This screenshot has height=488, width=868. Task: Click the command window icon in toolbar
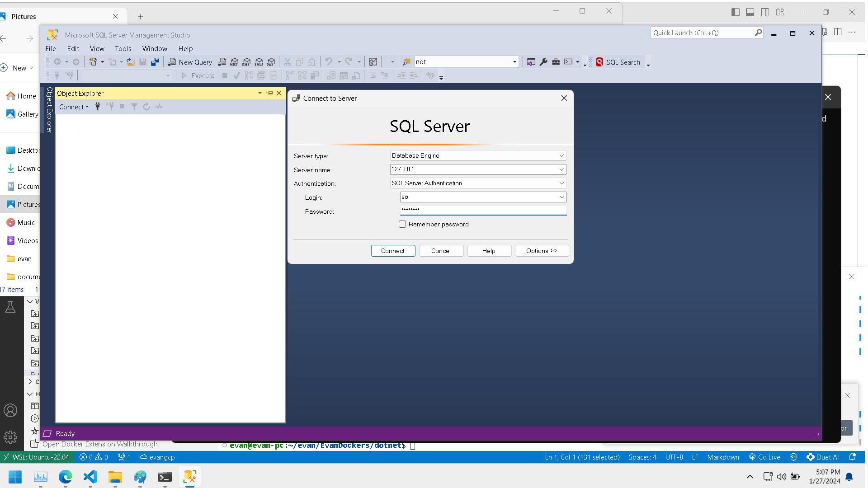(x=568, y=62)
